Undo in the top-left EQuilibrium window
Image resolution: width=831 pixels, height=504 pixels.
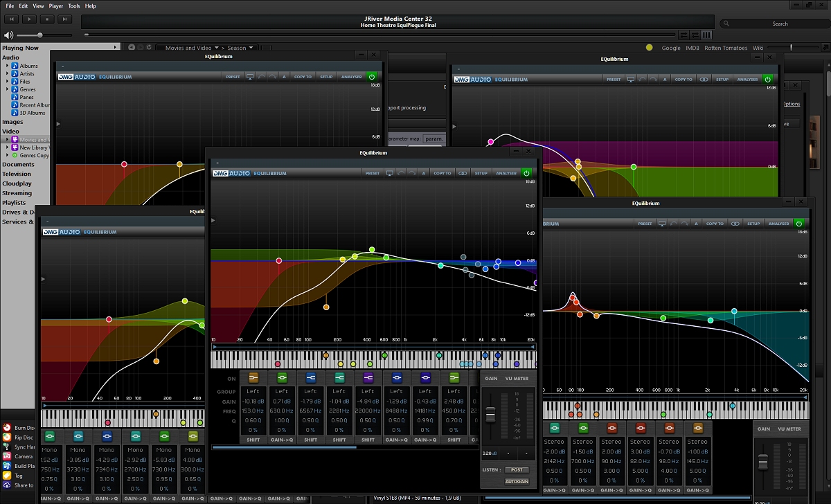[x=261, y=77]
